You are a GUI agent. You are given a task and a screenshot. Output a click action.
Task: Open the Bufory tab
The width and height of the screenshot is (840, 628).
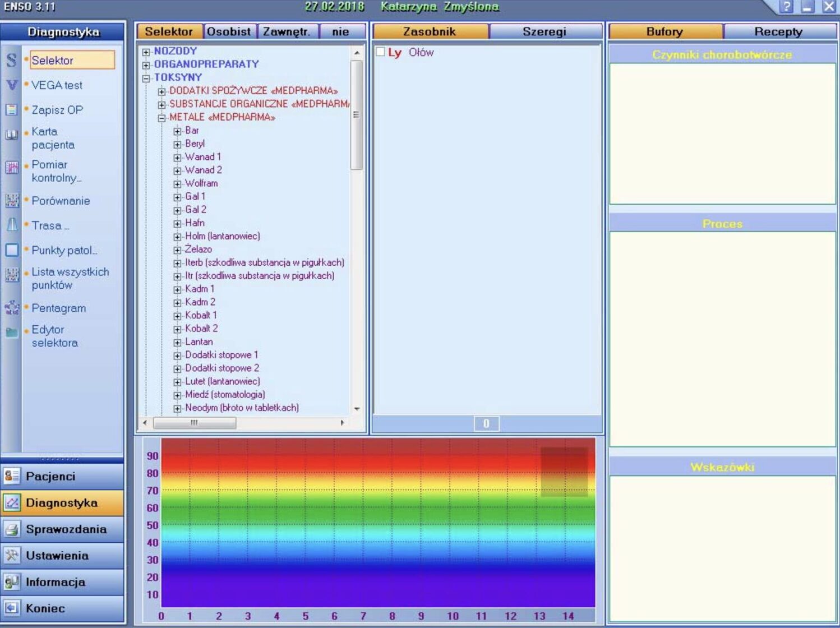665,31
